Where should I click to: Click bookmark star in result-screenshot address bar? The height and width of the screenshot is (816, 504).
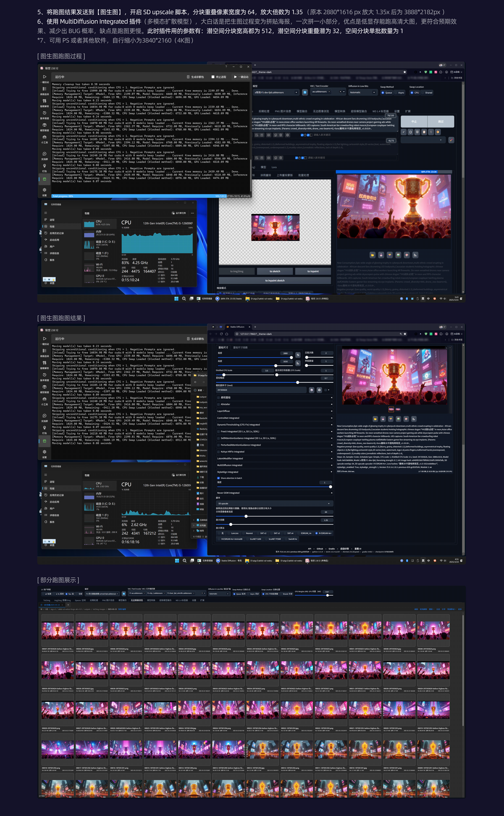pos(405,334)
